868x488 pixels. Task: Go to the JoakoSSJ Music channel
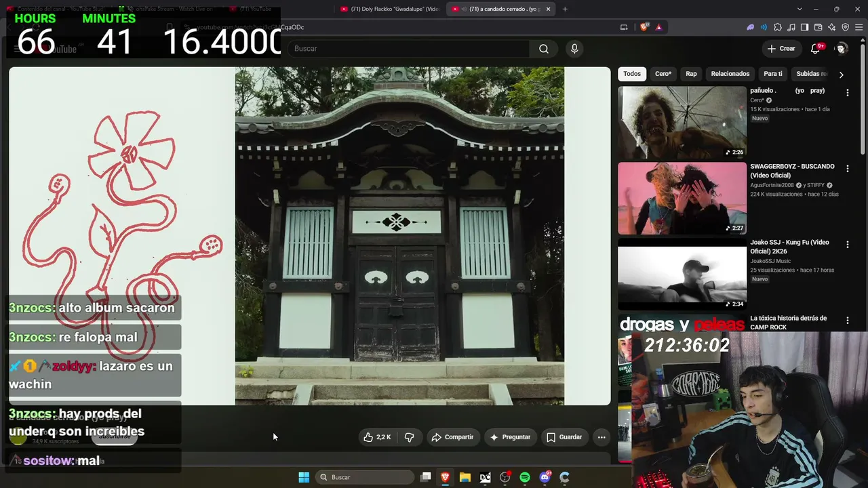(x=770, y=261)
